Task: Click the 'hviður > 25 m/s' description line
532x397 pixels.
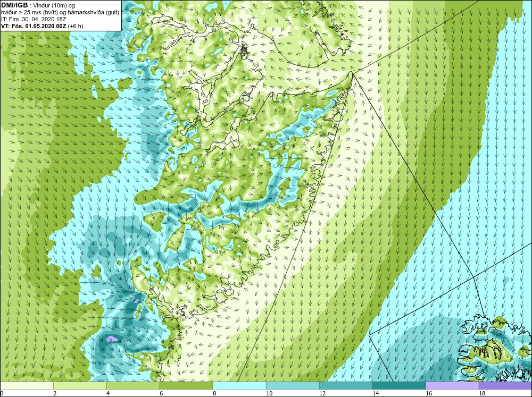Action: (60, 13)
